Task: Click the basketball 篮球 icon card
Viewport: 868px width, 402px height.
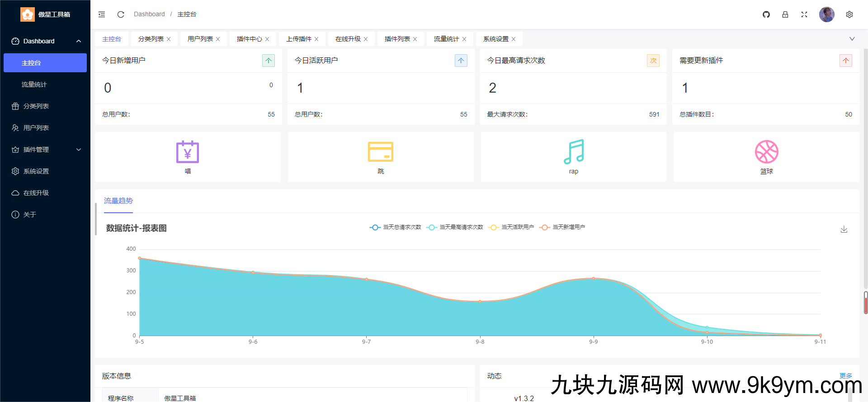Action: click(x=766, y=152)
